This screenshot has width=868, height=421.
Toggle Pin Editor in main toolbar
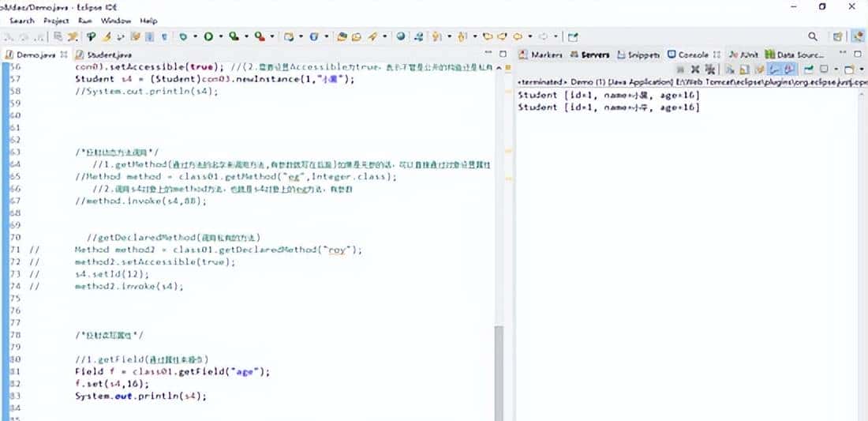572,36
